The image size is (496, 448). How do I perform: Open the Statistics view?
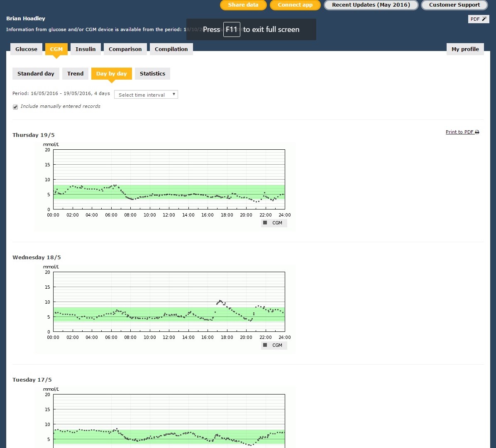tap(152, 73)
